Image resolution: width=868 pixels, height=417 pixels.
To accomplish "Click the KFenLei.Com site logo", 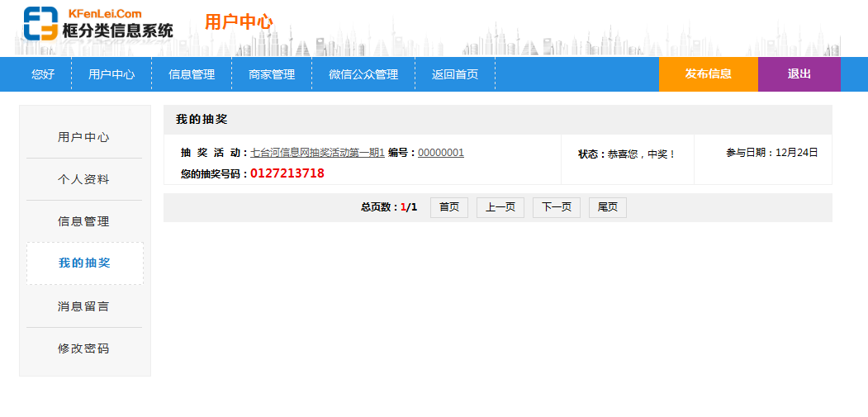I will click(98, 24).
